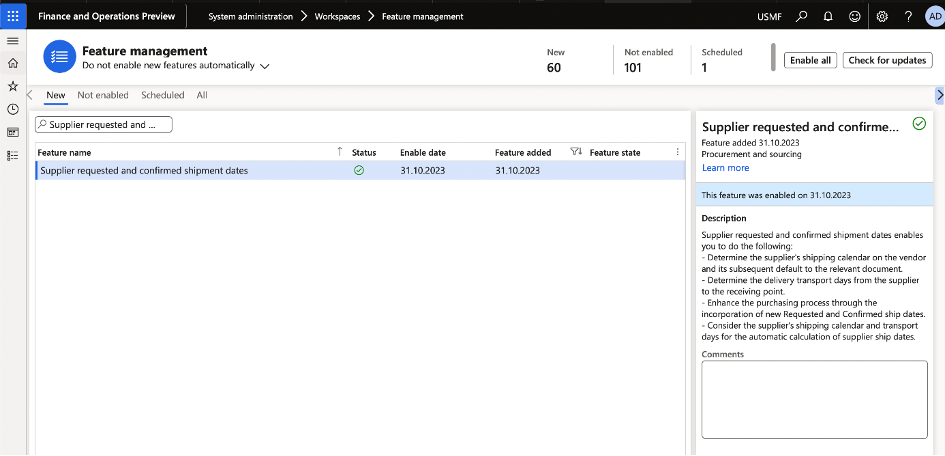
Task: Open Recent clock icon in sidebar
Action: (13, 109)
